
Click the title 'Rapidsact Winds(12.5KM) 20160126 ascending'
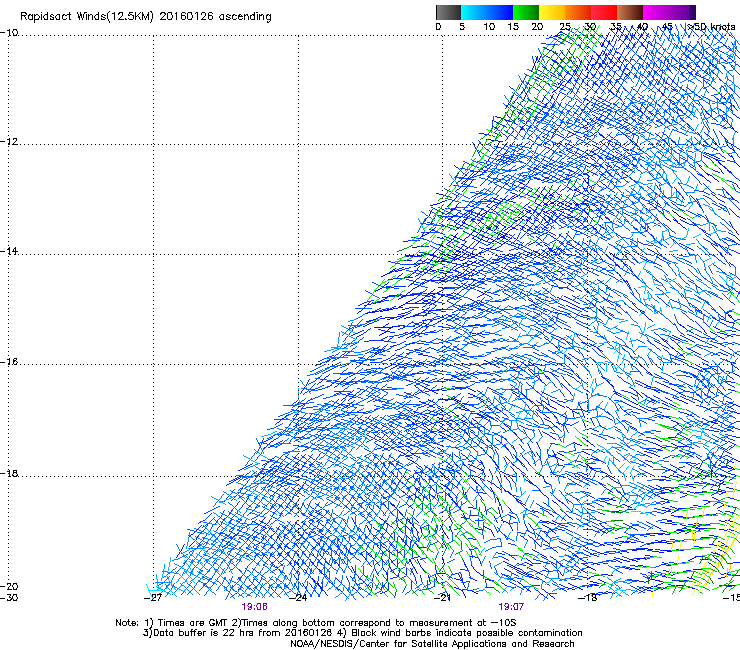[146, 17]
